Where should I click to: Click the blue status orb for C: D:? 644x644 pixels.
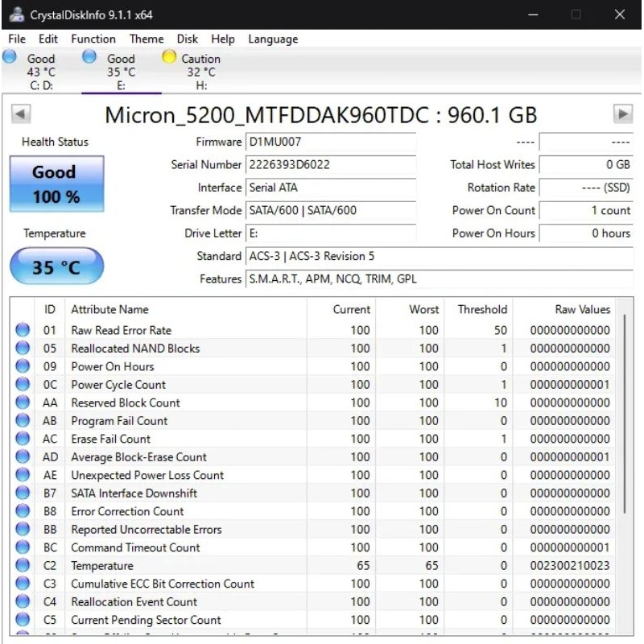10,56
